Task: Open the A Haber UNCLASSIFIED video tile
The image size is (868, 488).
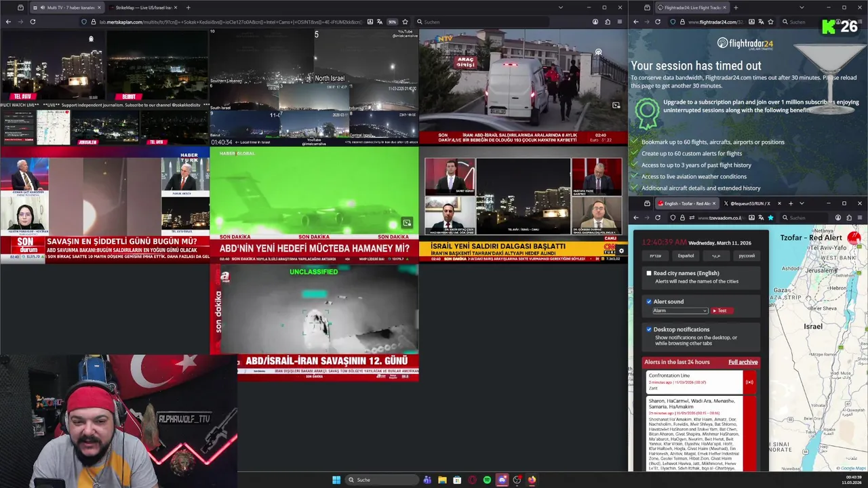Action: click(314, 322)
